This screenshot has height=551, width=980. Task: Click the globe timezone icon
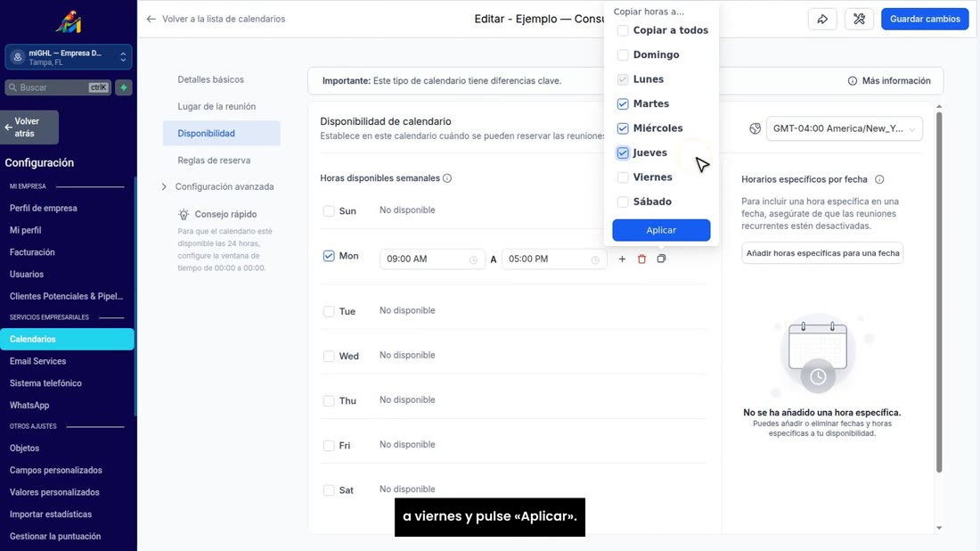click(x=755, y=128)
